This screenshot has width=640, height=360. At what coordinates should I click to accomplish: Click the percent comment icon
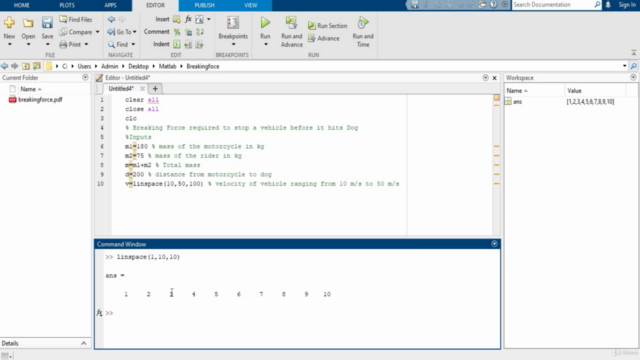click(177, 32)
